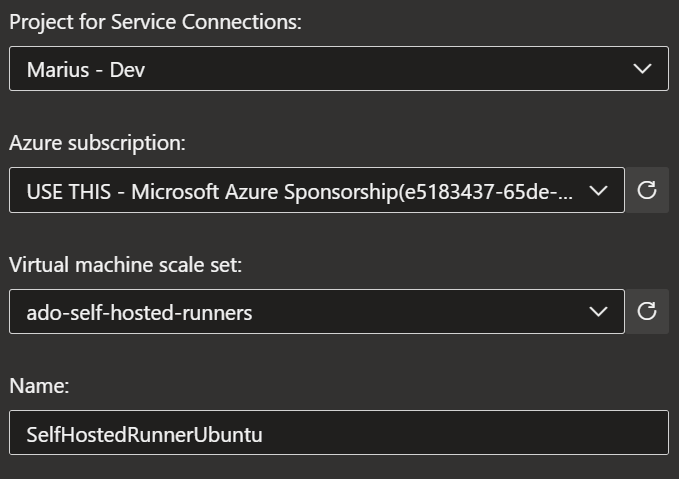Viewport: 679px width, 479px height.
Task: Click the 'Name:' label
Action: point(39,386)
